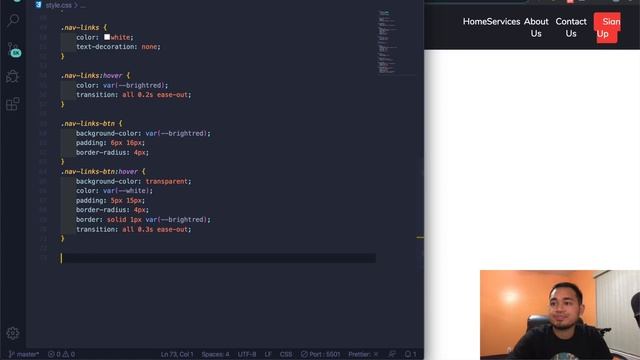The width and height of the screenshot is (640, 360).
Task: Click the feedback icon in the status bar
Action: tap(392, 354)
